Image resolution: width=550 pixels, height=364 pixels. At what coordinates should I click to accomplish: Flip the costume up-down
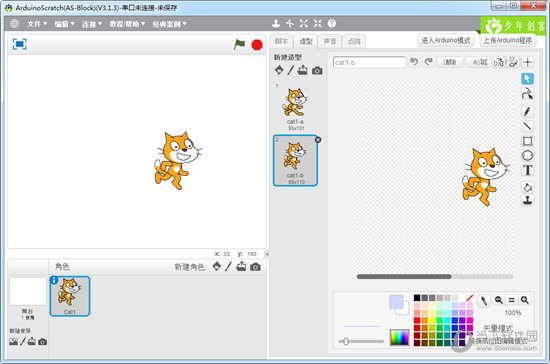(x=513, y=62)
